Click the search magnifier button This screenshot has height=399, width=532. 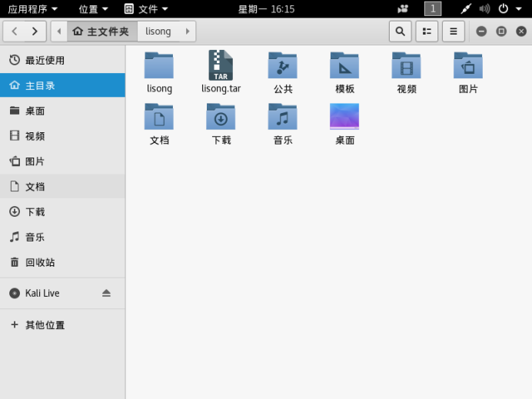click(x=400, y=32)
